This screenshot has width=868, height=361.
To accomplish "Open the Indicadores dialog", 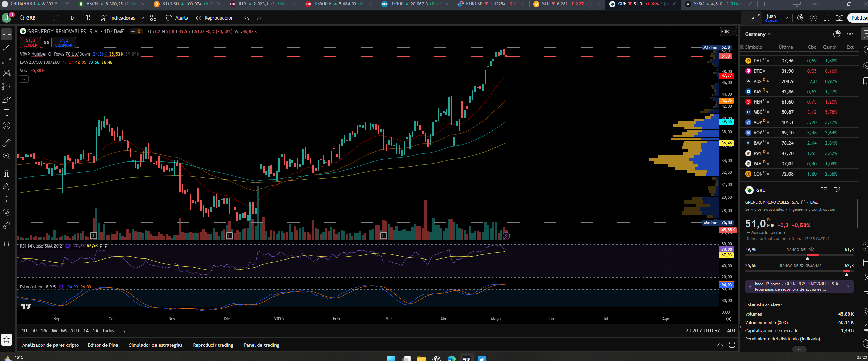I will coord(118,18).
